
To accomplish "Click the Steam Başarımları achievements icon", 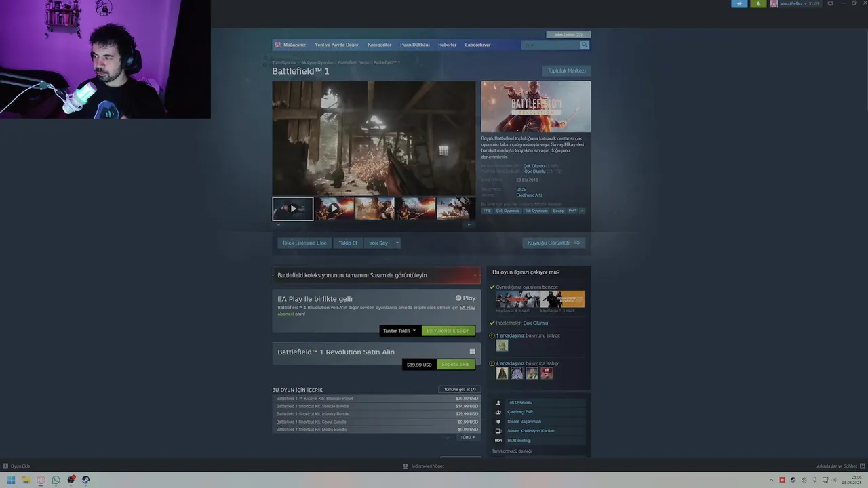I will (498, 422).
